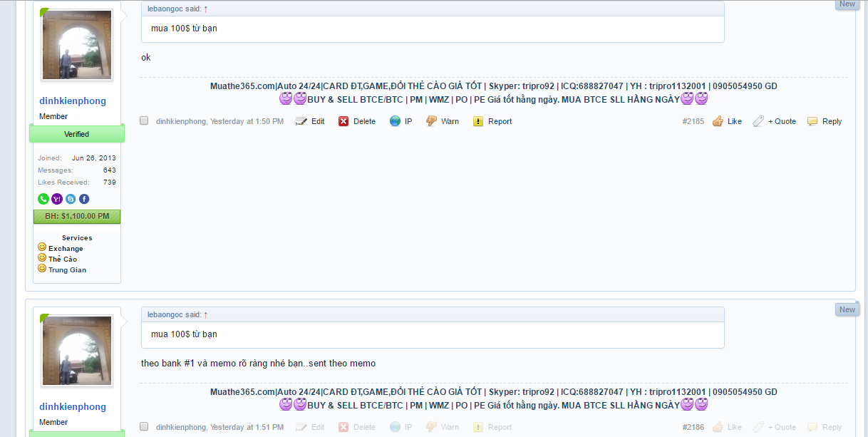This screenshot has width=868, height=437.
Task: Click Messages count 643
Action: (x=109, y=170)
